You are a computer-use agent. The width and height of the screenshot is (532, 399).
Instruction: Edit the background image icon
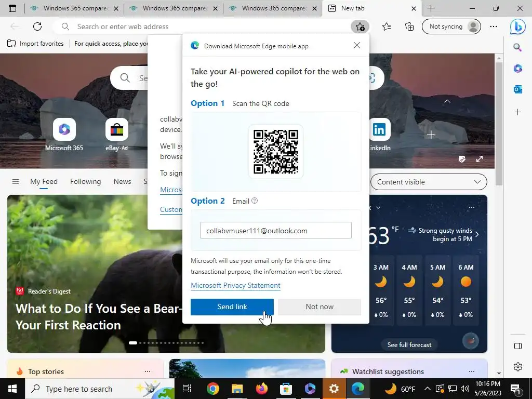pyautogui.click(x=462, y=159)
